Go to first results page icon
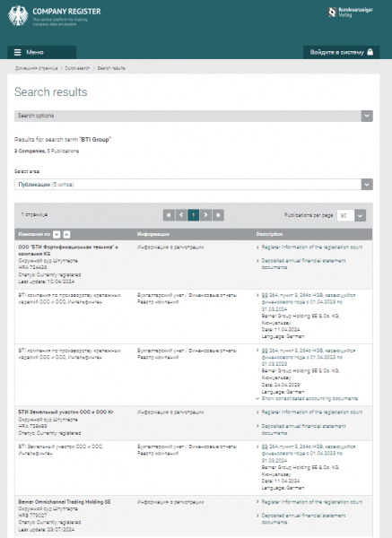 pos(169,215)
